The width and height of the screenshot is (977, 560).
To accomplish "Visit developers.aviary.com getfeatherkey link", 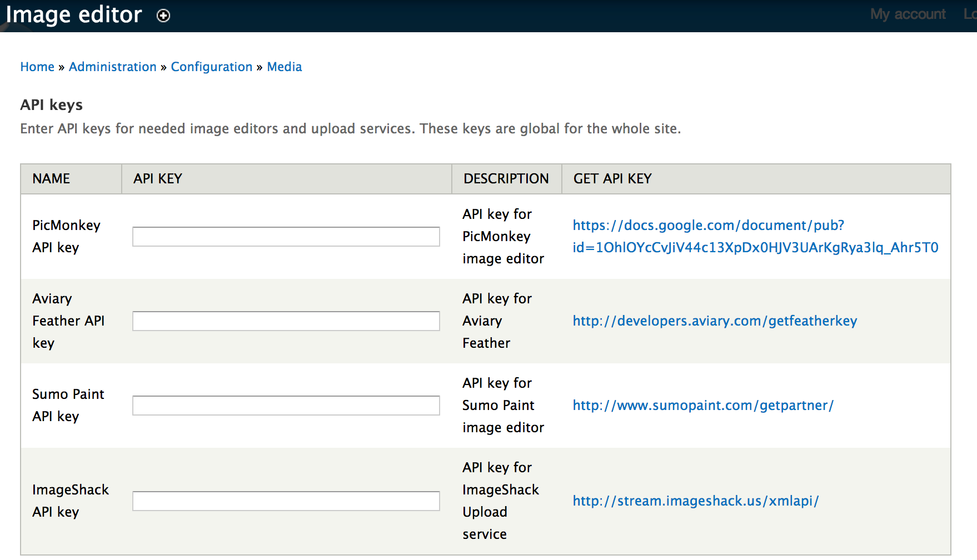I will tap(714, 321).
